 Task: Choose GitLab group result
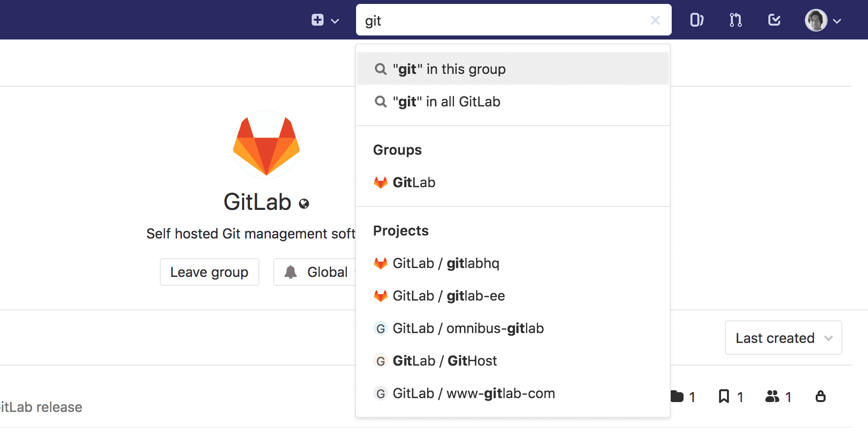tap(513, 182)
